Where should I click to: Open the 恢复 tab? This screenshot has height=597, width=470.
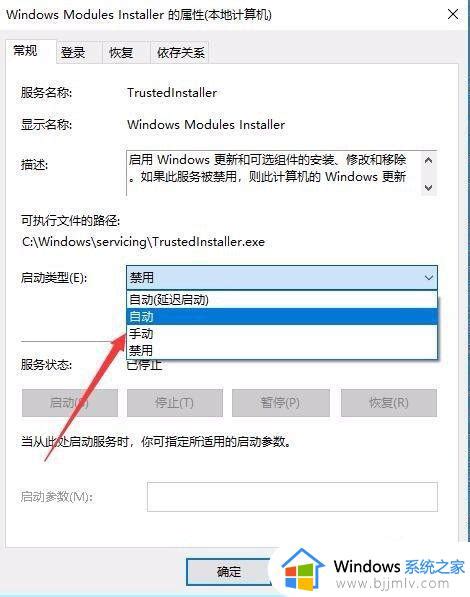(121, 52)
